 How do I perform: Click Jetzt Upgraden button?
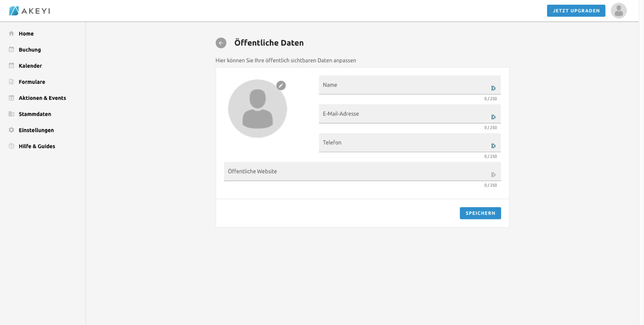tap(576, 11)
